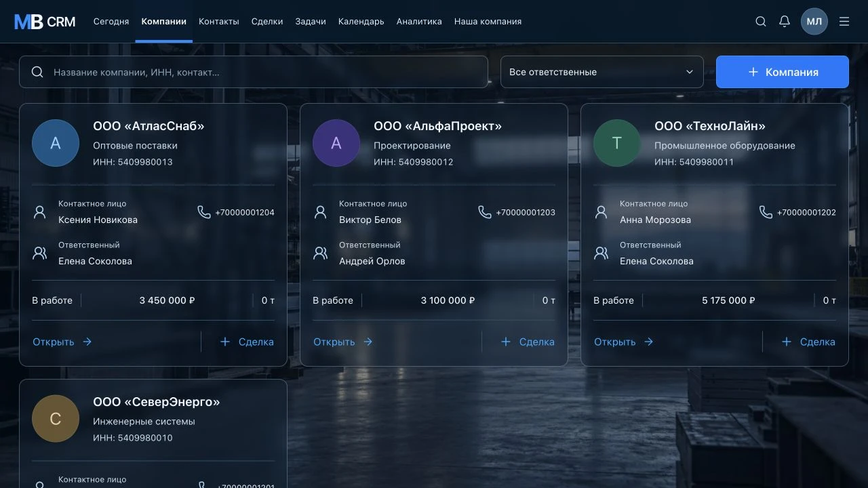The height and width of the screenshot is (488, 868).
Task: Open the Наша компания tab
Action: click(488, 22)
